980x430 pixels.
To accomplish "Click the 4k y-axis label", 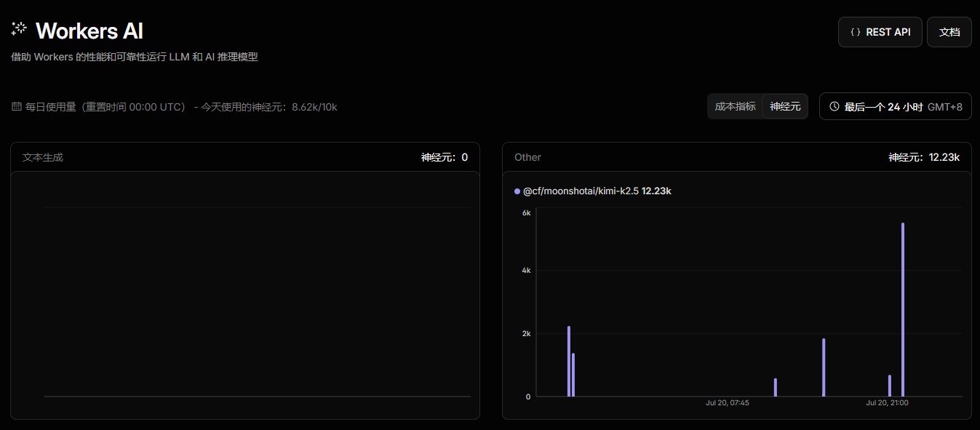I will pos(526,270).
